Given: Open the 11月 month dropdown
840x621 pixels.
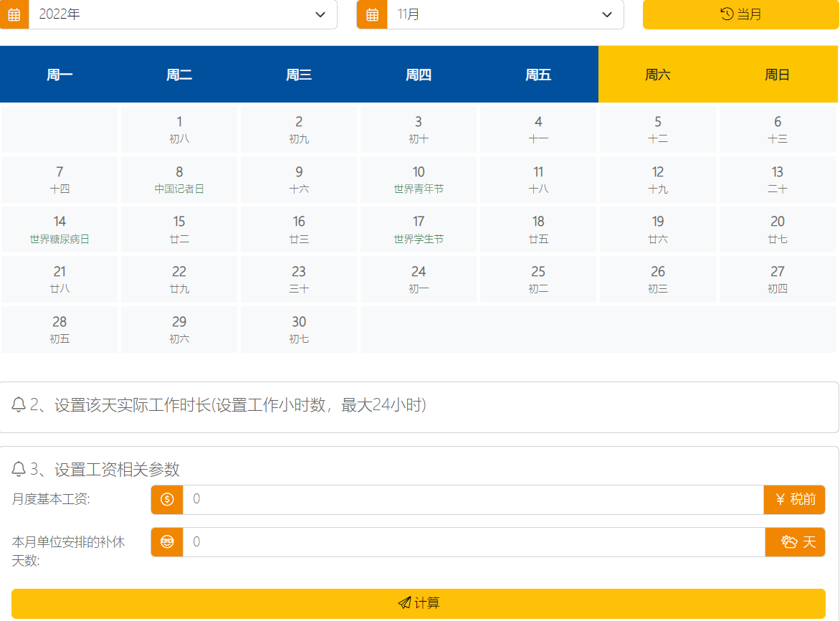Looking at the screenshot, I should click(505, 14).
